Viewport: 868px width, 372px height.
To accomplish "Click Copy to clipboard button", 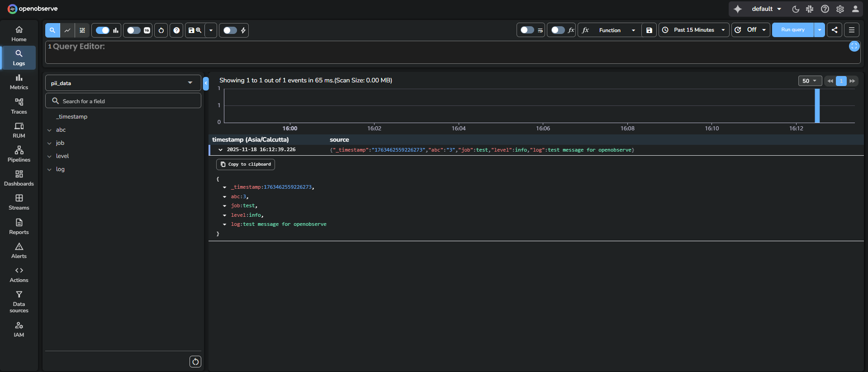I will (x=246, y=164).
